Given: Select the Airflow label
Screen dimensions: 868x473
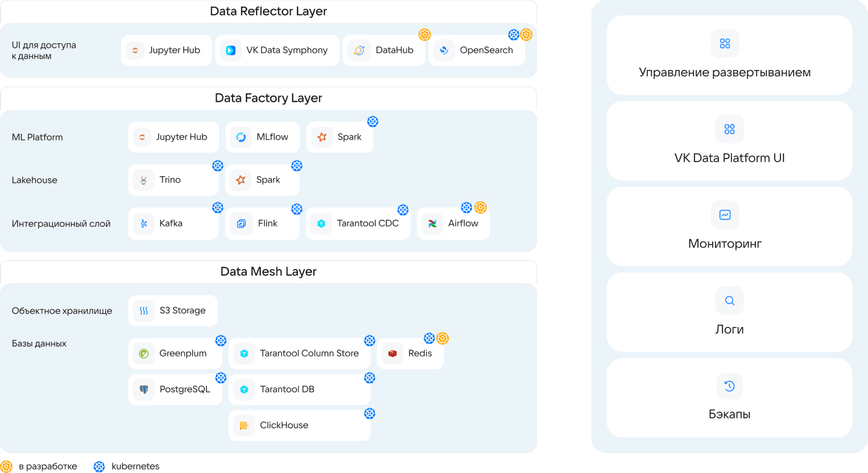Looking at the screenshot, I should click(x=463, y=223).
